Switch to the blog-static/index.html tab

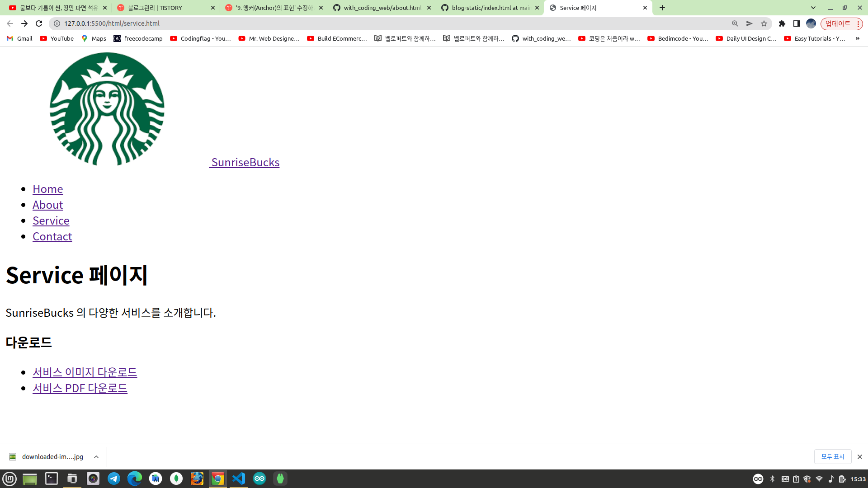tap(490, 8)
